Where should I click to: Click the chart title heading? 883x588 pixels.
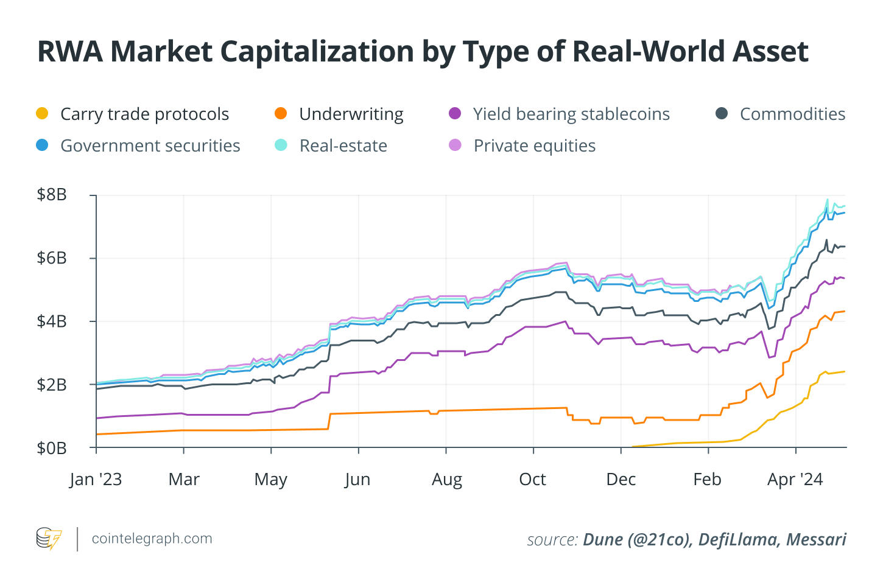coord(423,52)
